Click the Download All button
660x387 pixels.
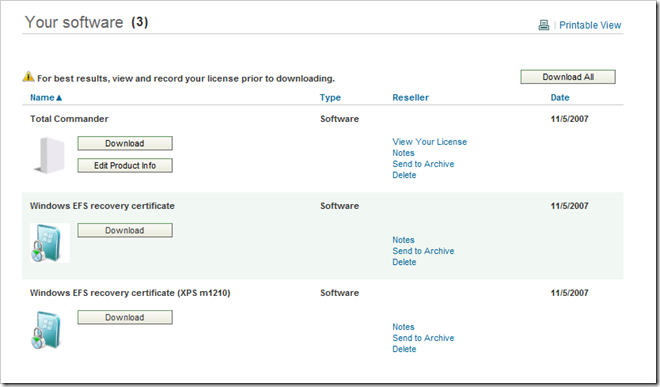(568, 77)
